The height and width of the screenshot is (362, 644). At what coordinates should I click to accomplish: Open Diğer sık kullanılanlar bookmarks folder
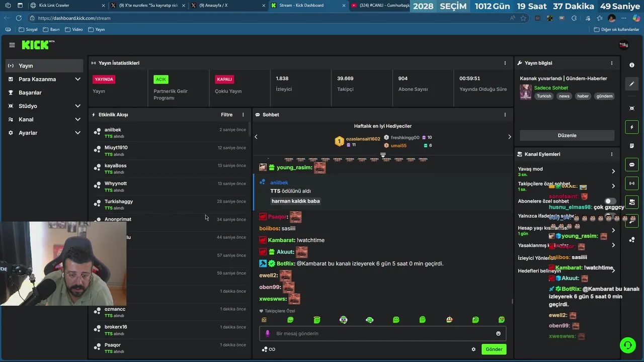click(616, 30)
